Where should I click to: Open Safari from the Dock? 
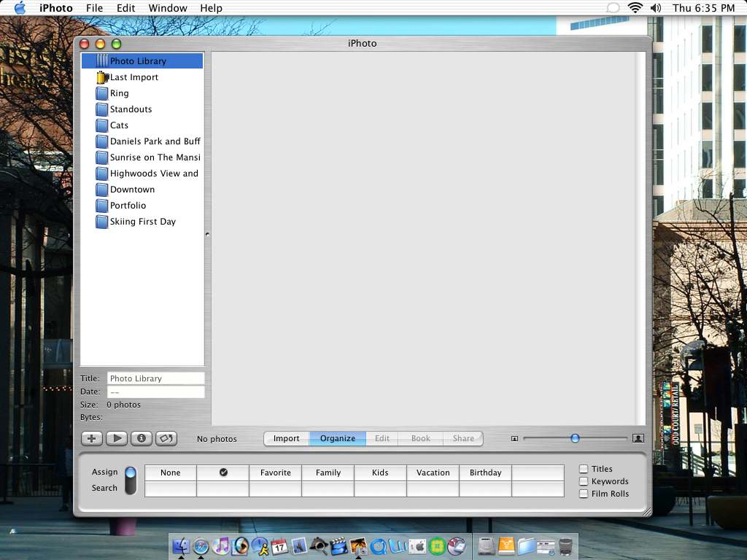pos(201,545)
